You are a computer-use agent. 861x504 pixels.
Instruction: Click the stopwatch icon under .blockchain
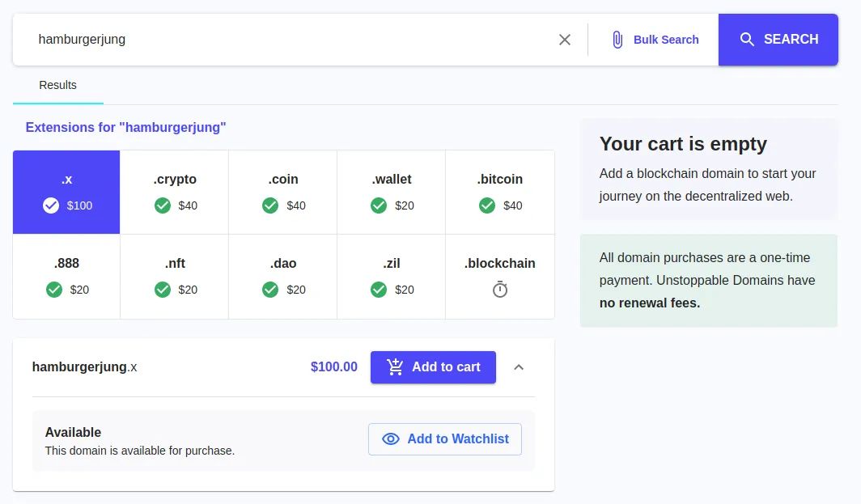pos(500,290)
